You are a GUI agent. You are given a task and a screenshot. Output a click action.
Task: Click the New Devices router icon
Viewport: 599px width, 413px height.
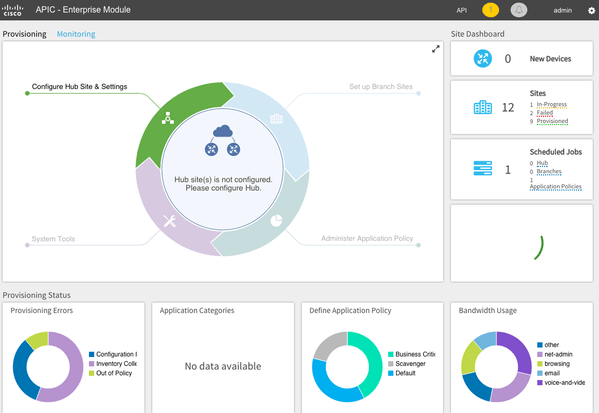(482, 58)
